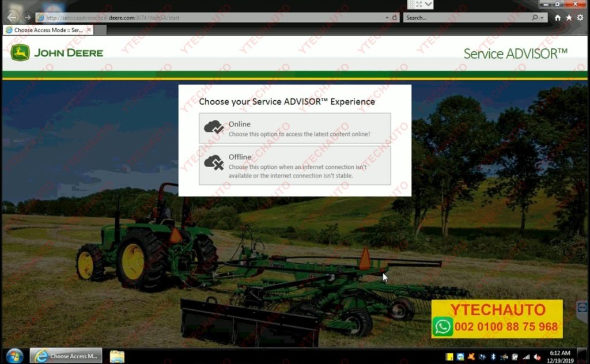
Task: Go forward with browser forward arrow
Action: pos(27,17)
